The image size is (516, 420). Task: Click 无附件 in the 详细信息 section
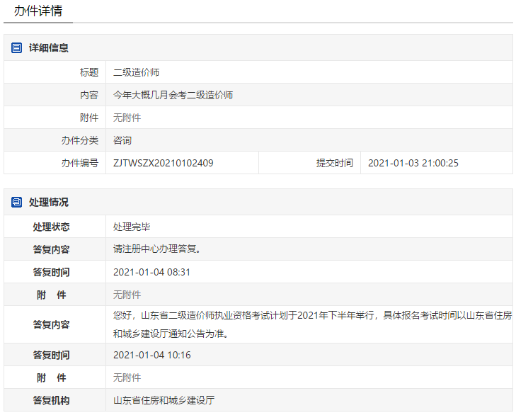(x=127, y=118)
